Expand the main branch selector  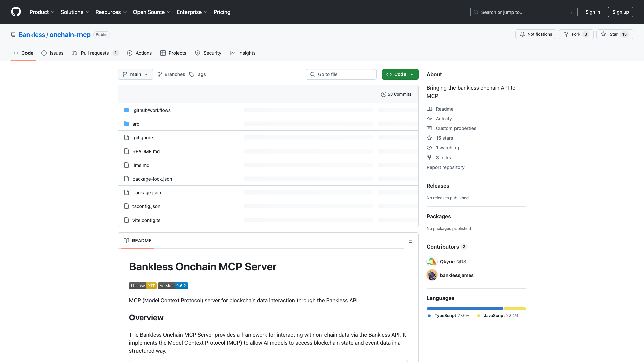136,74
